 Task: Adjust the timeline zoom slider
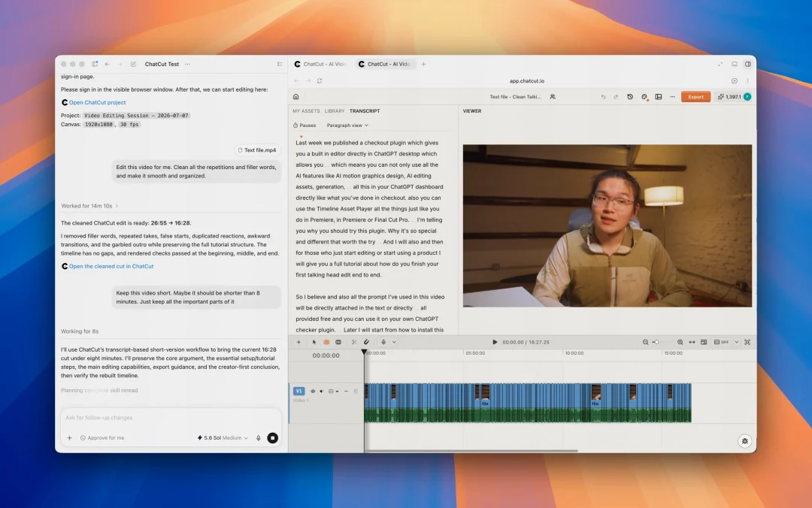coord(663,342)
